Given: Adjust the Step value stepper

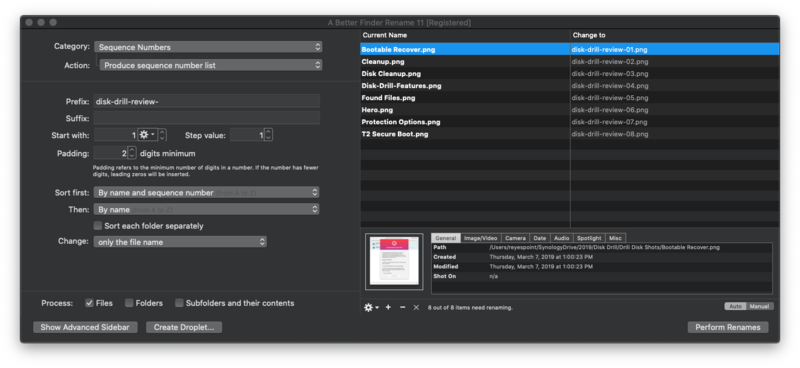Looking at the screenshot, I should click(x=268, y=135).
